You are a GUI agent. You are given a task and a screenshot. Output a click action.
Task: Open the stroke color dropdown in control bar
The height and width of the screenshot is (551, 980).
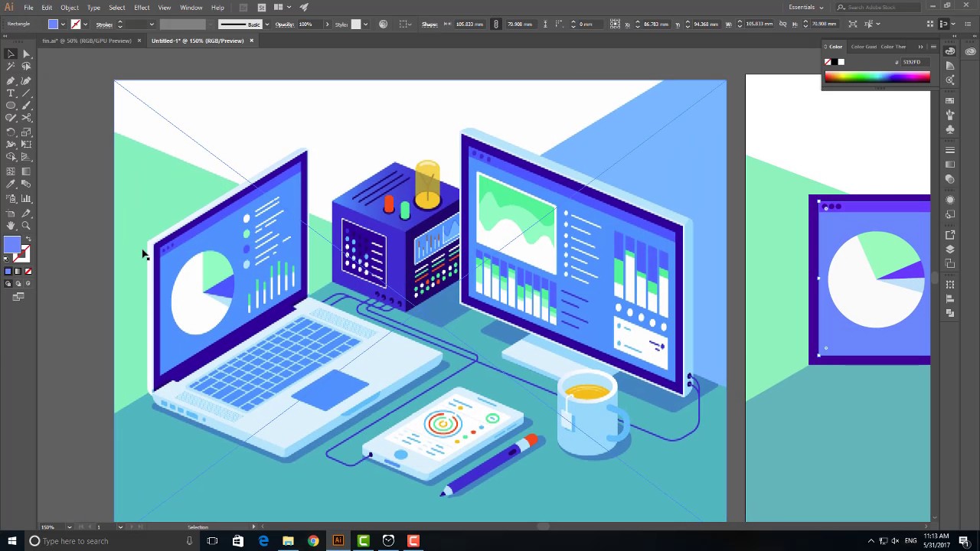coord(85,24)
